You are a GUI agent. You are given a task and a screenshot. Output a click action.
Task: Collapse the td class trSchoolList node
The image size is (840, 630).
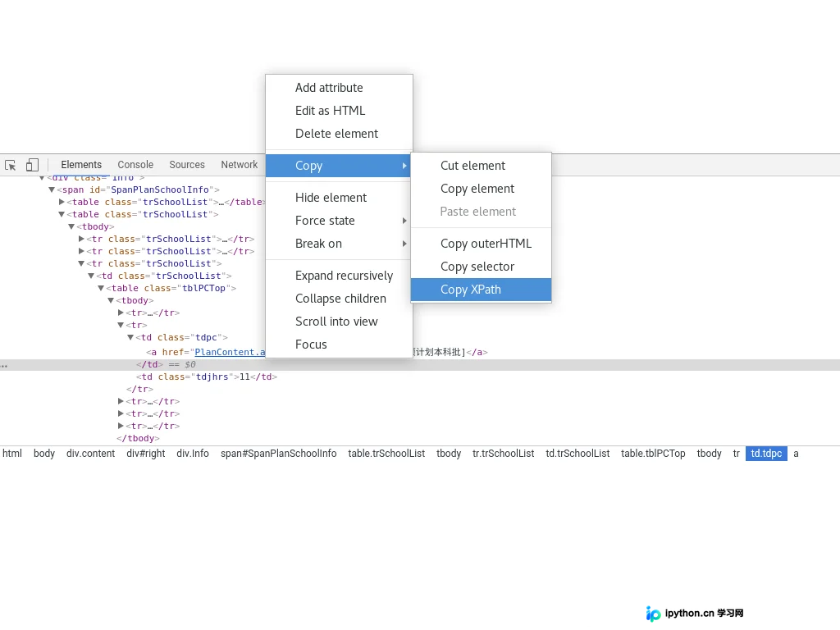pyautogui.click(x=91, y=276)
